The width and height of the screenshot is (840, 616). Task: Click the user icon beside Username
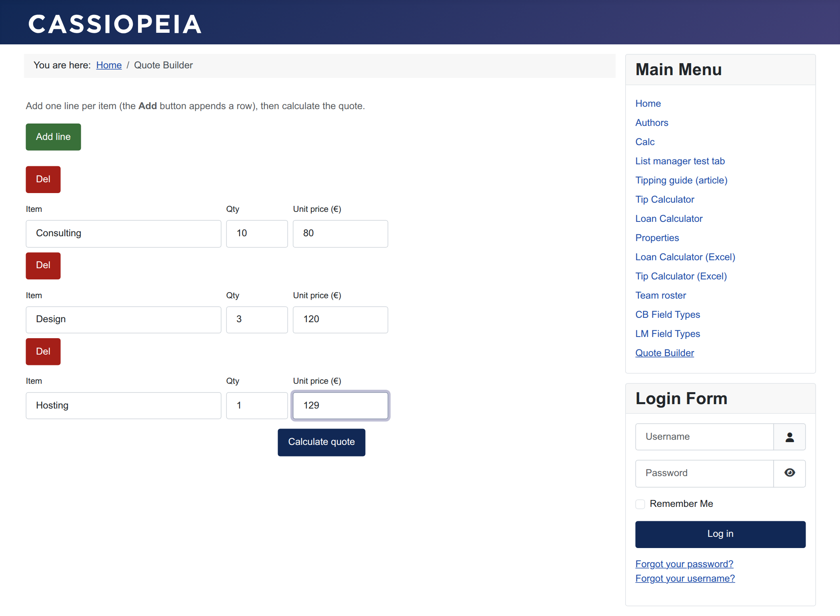click(789, 437)
